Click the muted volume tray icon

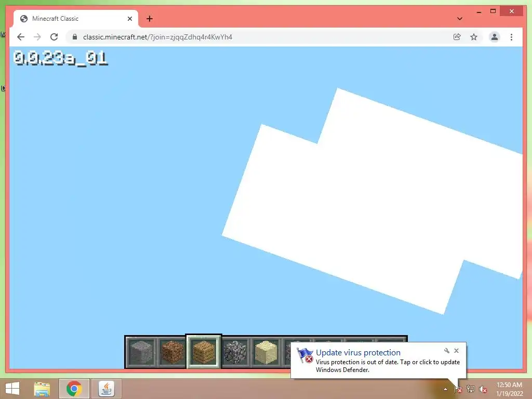(x=483, y=389)
